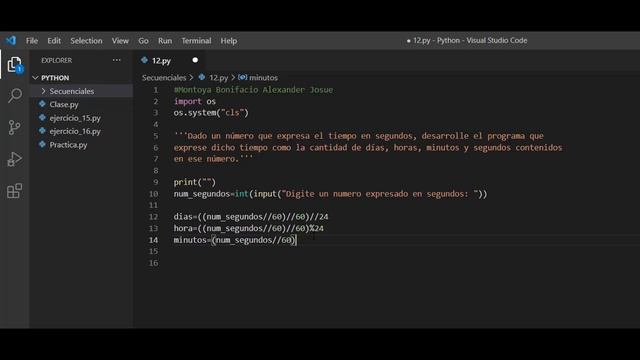The image size is (640, 360).
Task: Click 12.py breadcrumb segment
Action: coord(218,78)
